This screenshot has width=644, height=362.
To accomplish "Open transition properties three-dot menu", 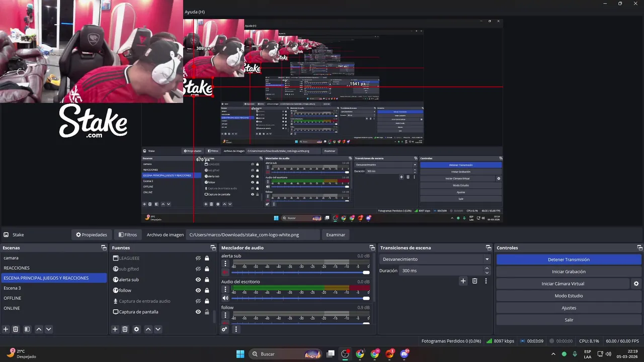I will tap(486, 281).
